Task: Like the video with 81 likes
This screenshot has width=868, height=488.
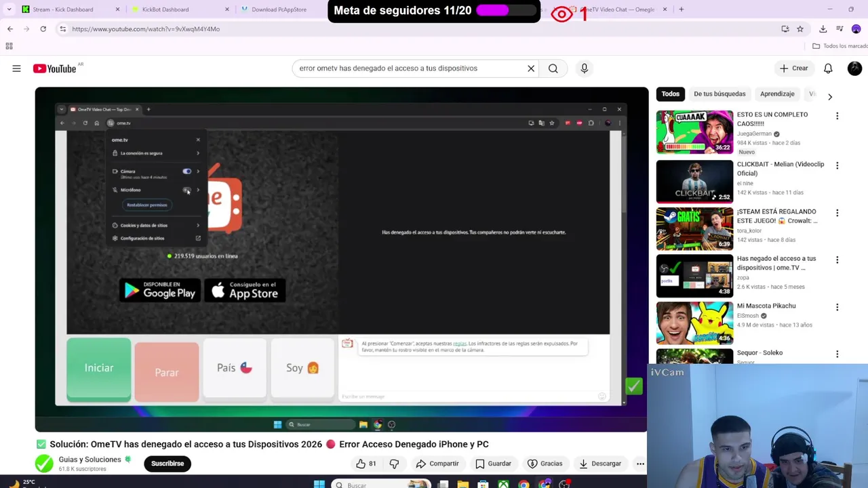Action: click(367, 464)
